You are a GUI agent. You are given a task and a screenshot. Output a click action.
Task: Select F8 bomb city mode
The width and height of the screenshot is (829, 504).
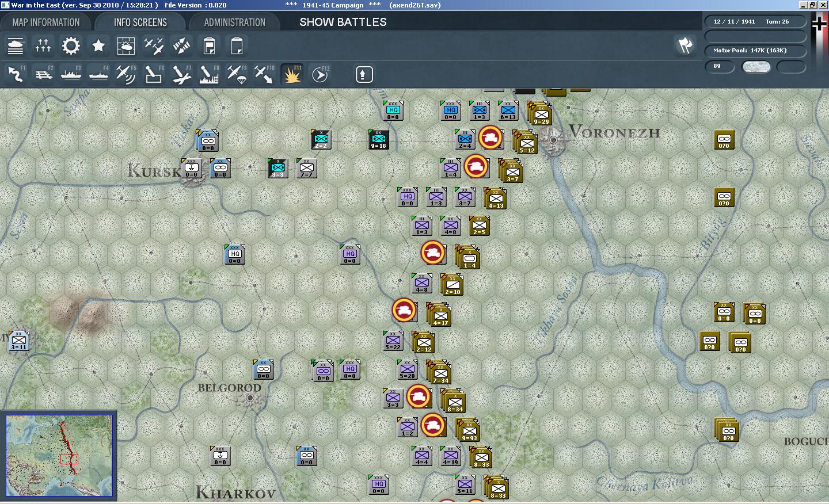[x=209, y=74]
